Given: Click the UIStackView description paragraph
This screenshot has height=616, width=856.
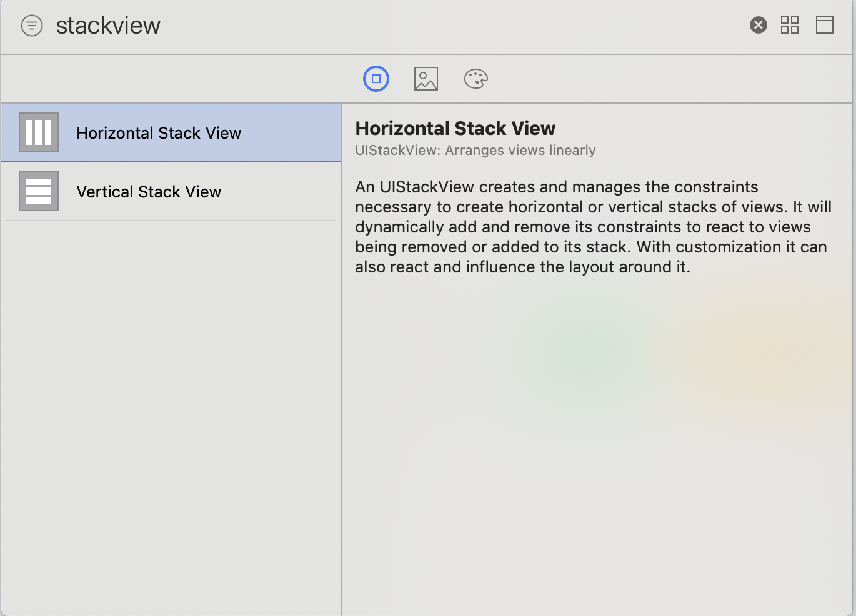Looking at the screenshot, I should [594, 227].
